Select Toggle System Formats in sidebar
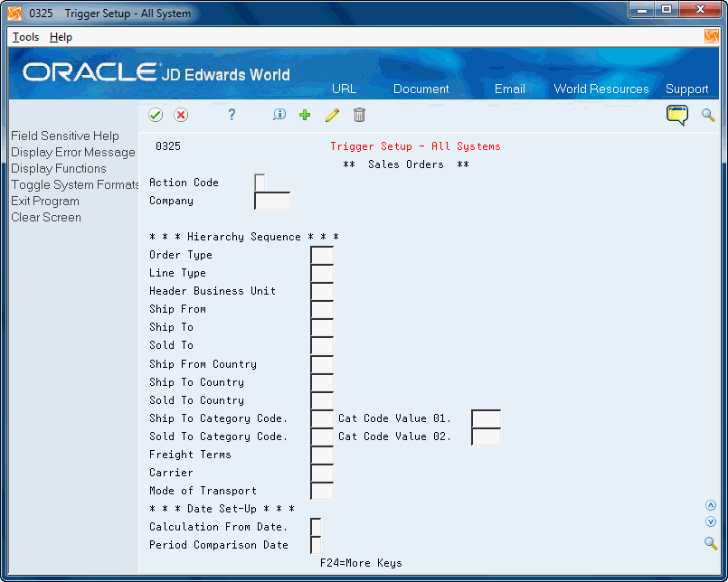 click(x=75, y=184)
